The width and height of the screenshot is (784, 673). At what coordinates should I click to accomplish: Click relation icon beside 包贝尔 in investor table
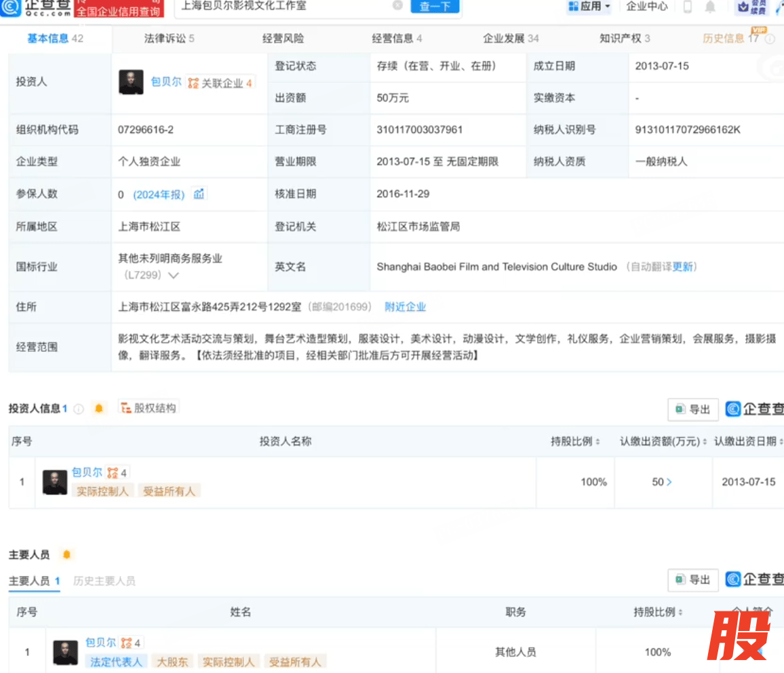[x=113, y=472]
